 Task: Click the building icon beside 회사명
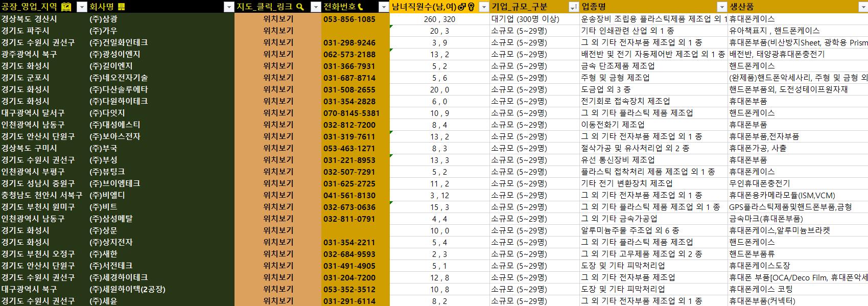[x=121, y=7]
